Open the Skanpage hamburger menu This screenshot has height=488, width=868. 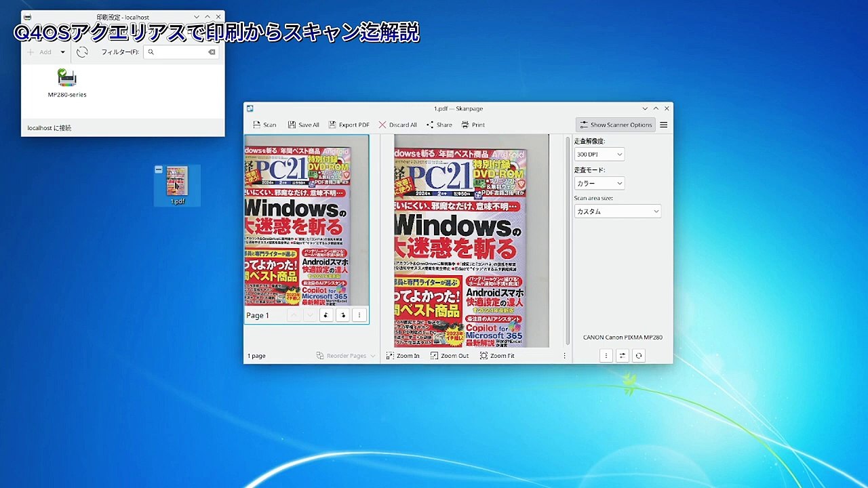coord(664,125)
